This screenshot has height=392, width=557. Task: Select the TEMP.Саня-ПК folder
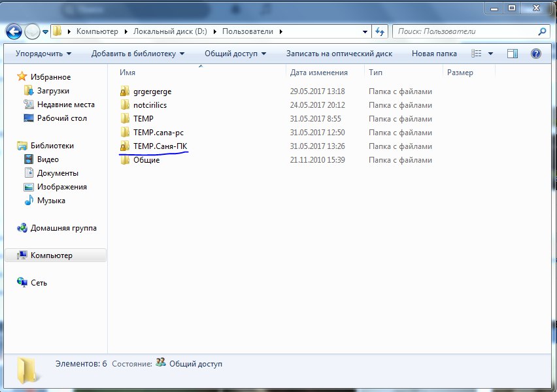point(155,146)
